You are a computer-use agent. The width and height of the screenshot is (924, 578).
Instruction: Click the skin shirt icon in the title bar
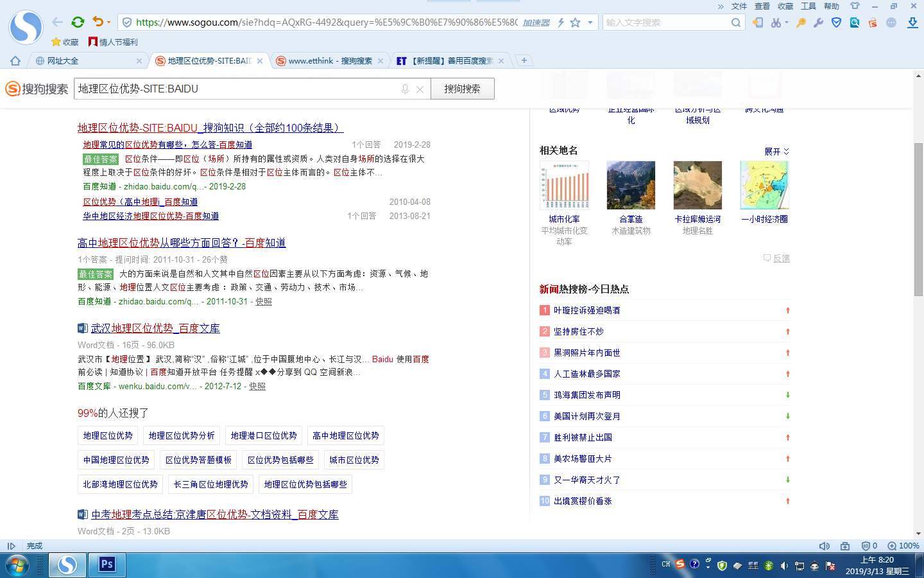pyautogui.click(x=855, y=6)
